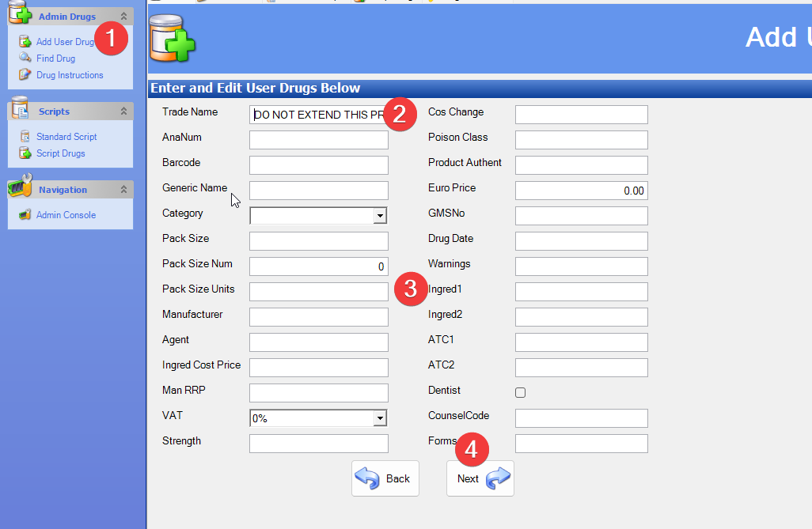Collapse the Admin Drugs panel
Screen dimensions: 812x529
123,17
